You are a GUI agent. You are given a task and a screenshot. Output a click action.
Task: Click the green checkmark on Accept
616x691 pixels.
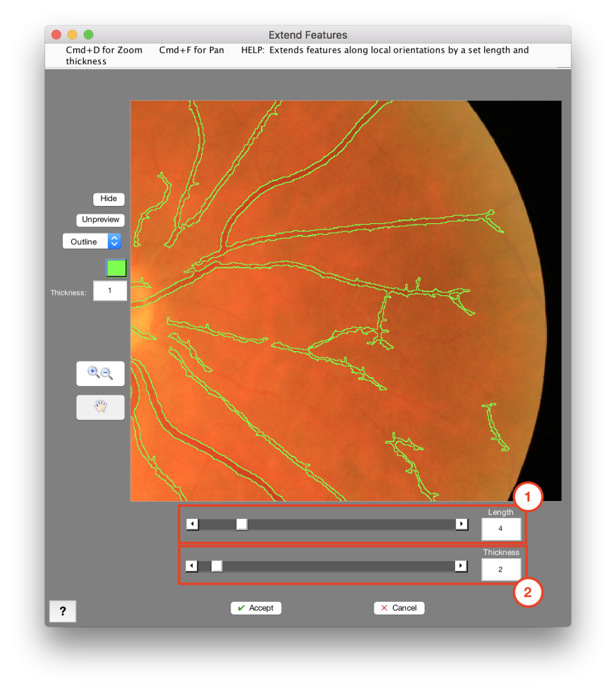point(241,608)
